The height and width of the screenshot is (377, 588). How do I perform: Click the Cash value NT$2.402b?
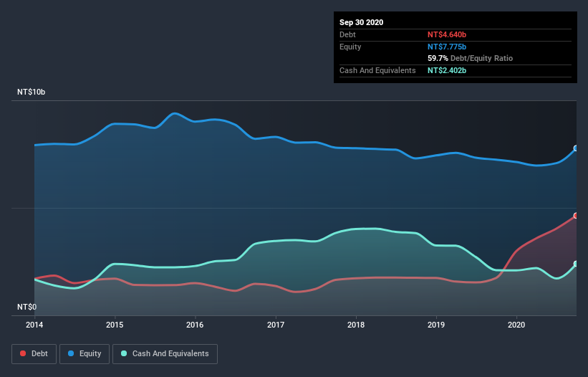pyautogui.click(x=447, y=70)
